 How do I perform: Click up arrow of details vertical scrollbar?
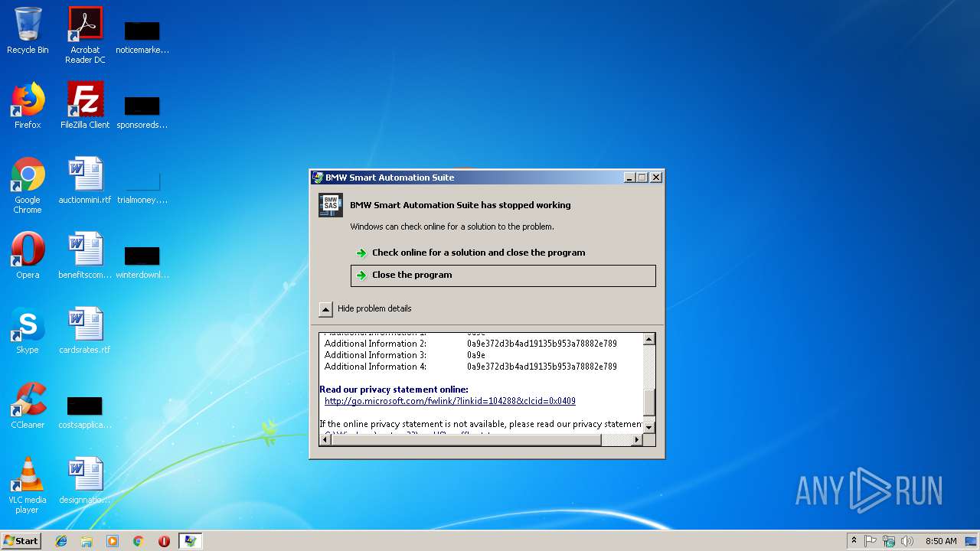648,339
